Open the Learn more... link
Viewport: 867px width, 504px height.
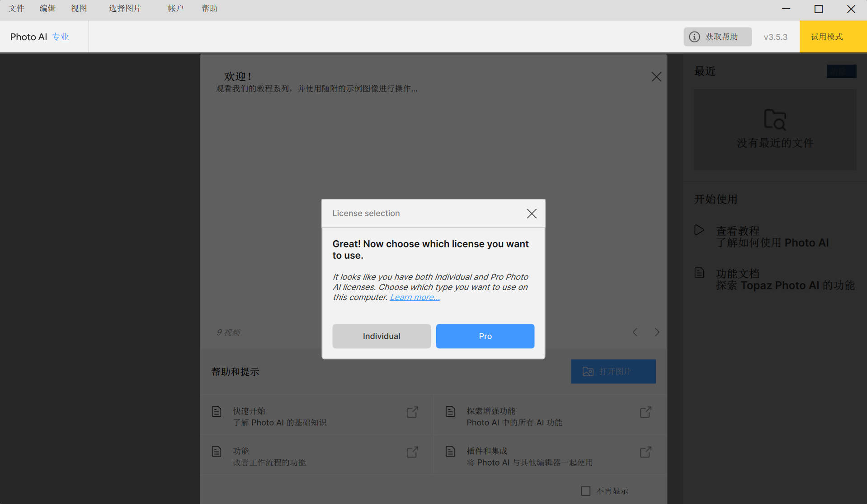[x=415, y=297]
